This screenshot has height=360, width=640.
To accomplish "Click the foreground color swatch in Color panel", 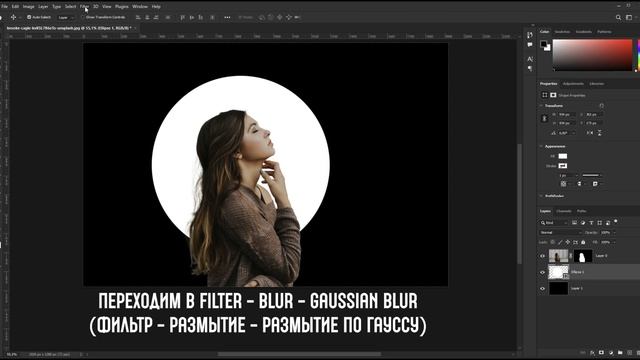I will (x=543, y=44).
